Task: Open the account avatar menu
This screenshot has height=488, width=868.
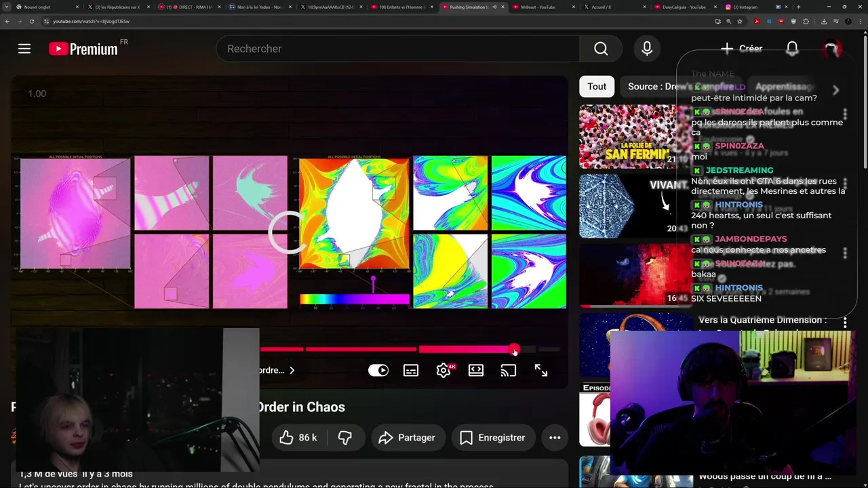Action: [x=831, y=49]
